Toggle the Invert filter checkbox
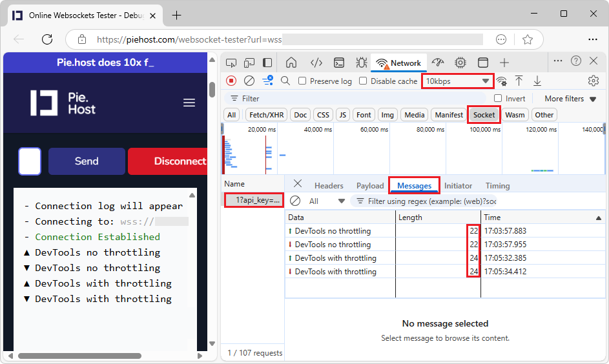 click(x=498, y=99)
